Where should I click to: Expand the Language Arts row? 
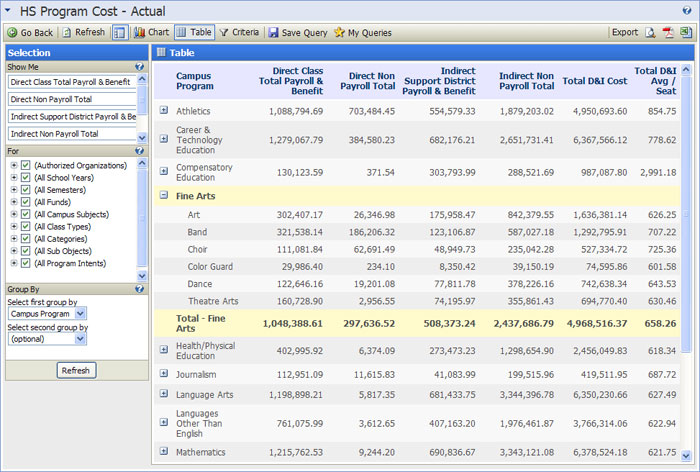click(164, 393)
